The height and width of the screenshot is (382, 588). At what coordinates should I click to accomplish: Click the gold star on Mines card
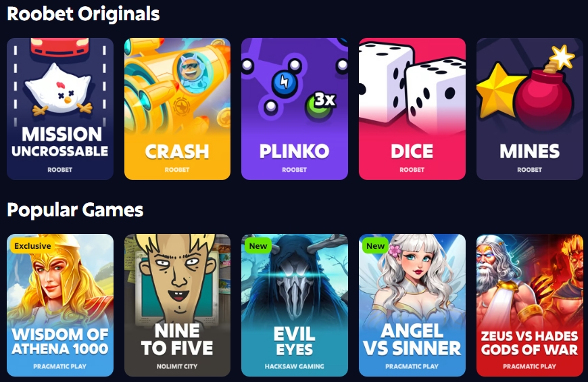pyautogui.click(x=498, y=90)
